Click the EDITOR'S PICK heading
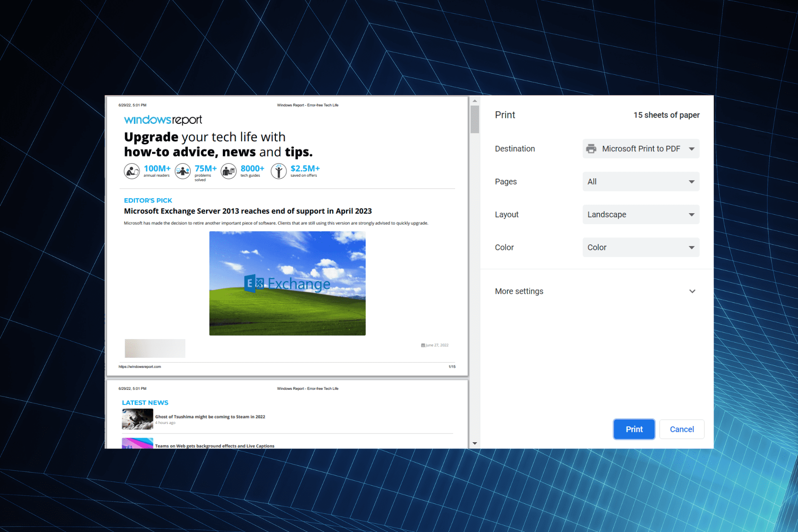Image resolution: width=798 pixels, height=532 pixels. click(x=148, y=200)
